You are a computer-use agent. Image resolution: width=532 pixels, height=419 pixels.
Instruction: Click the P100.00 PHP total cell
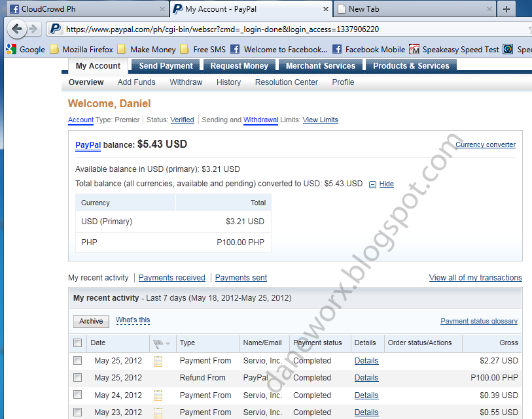(x=240, y=243)
